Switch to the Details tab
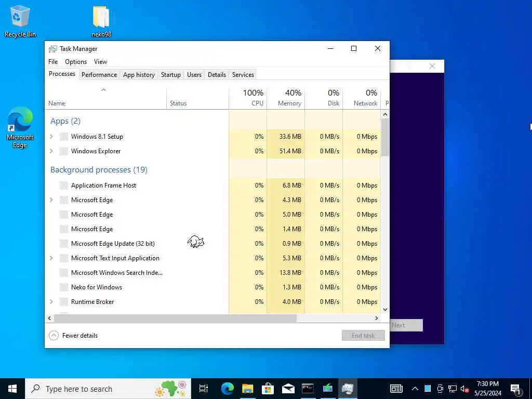The height and width of the screenshot is (399, 532). point(217,75)
